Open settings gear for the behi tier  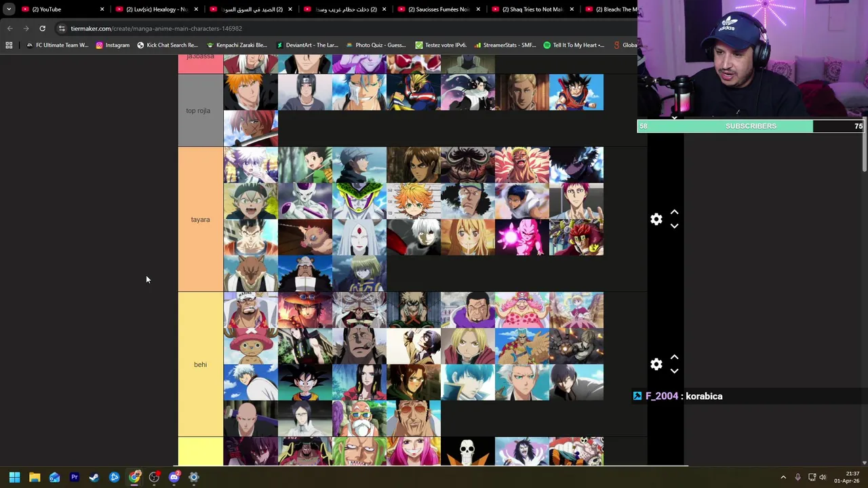[x=656, y=365]
